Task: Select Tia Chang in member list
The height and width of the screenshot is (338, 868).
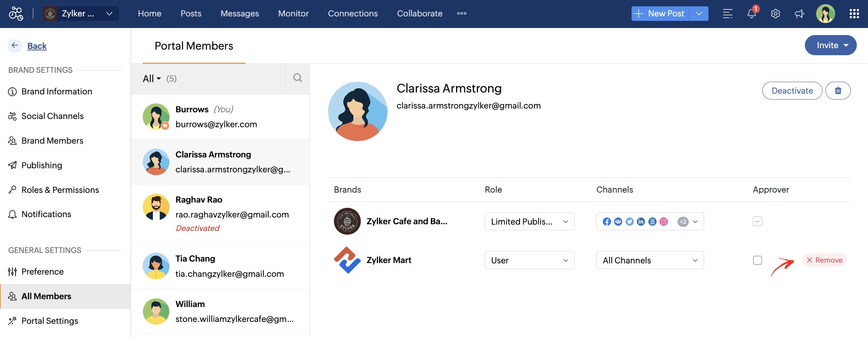Action: click(220, 266)
